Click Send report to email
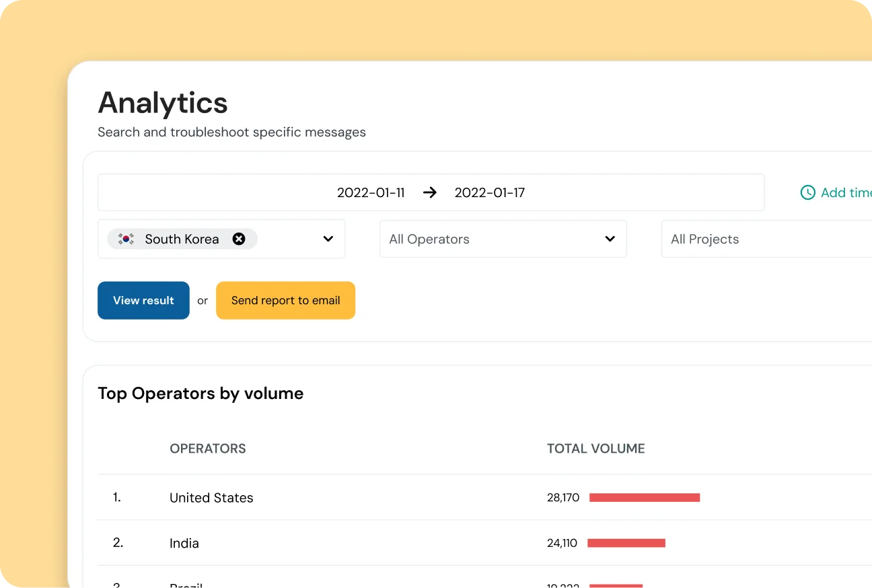Viewport: 872px width, 588px height. pyautogui.click(x=285, y=300)
